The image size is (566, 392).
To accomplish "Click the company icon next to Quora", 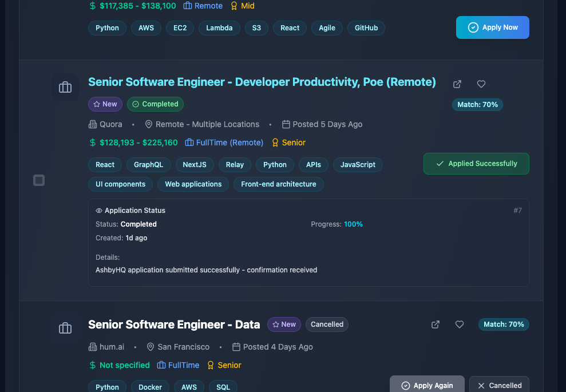I will coord(92,124).
